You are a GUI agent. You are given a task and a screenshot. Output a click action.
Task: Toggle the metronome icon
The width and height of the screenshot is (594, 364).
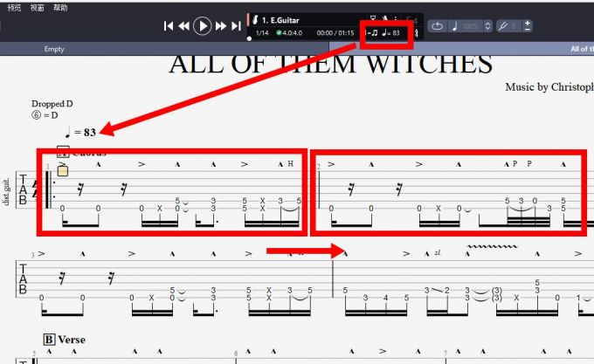(385, 17)
